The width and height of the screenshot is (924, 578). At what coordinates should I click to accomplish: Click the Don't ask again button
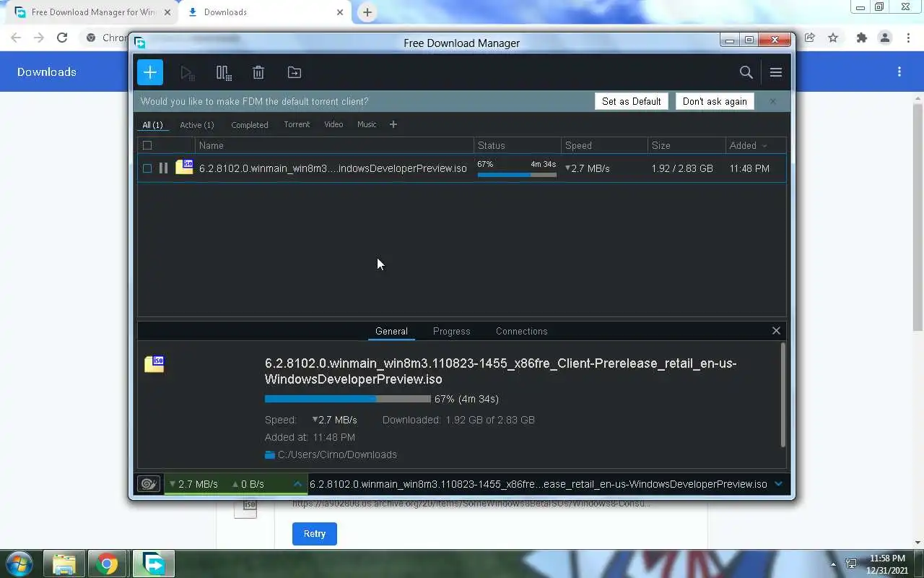pyautogui.click(x=715, y=101)
